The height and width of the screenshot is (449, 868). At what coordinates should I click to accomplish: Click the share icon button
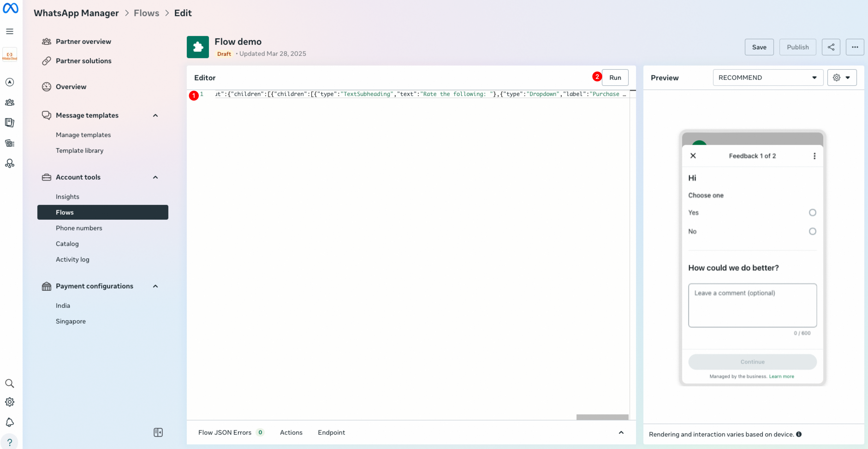[x=831, y=47]
